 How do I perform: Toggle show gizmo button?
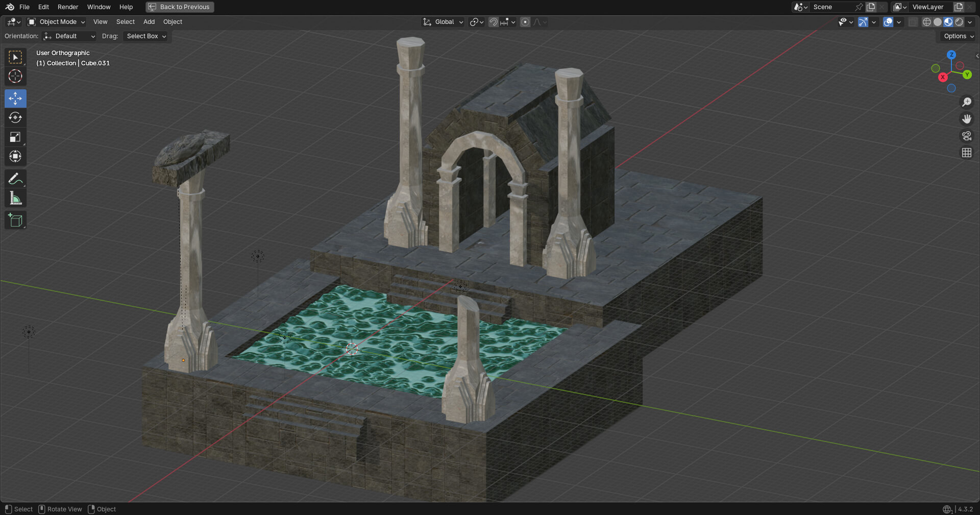click(863, 22)
